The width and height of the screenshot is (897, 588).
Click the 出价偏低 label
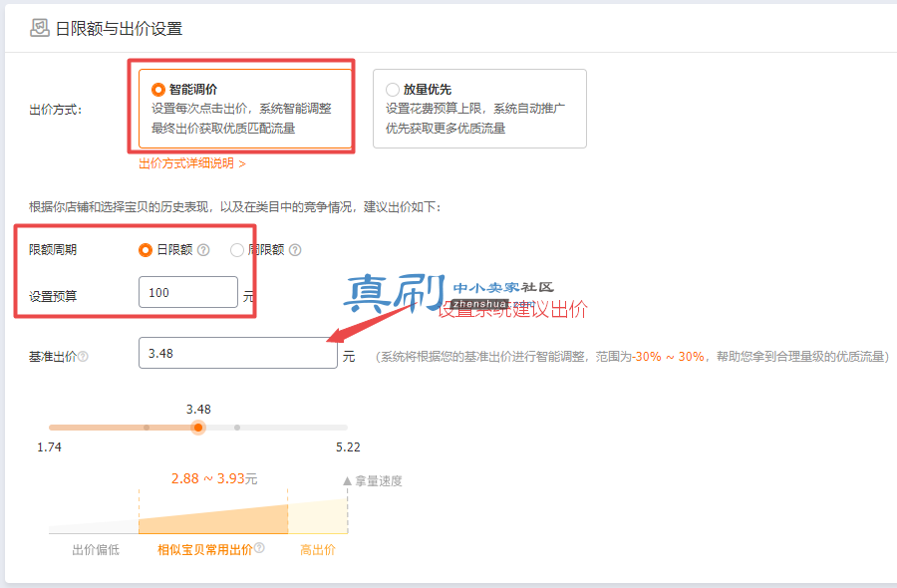(96, 550)
